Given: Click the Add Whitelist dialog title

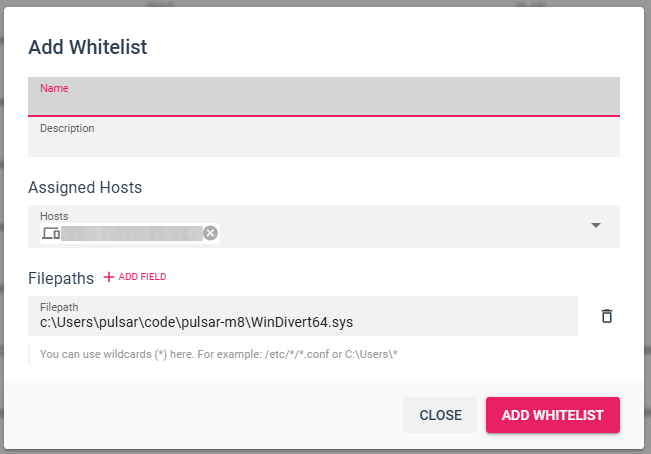Looking at the screenshot, I should 88,46.
